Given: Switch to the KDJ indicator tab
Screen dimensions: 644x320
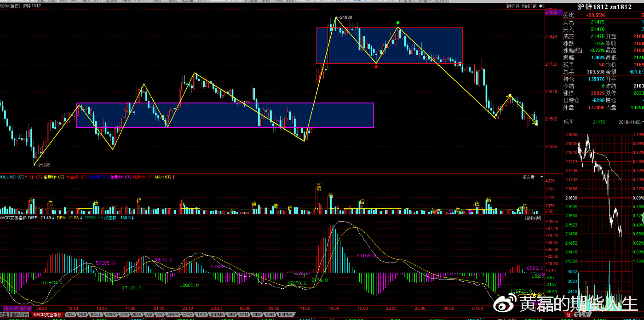Looking at the screenshot, I should click(x=70, y=314).
